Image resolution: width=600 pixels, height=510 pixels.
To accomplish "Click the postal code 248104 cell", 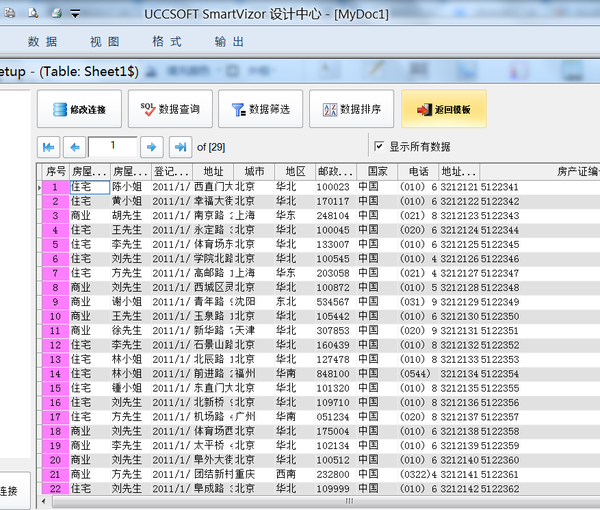I will tap(336, 215).
